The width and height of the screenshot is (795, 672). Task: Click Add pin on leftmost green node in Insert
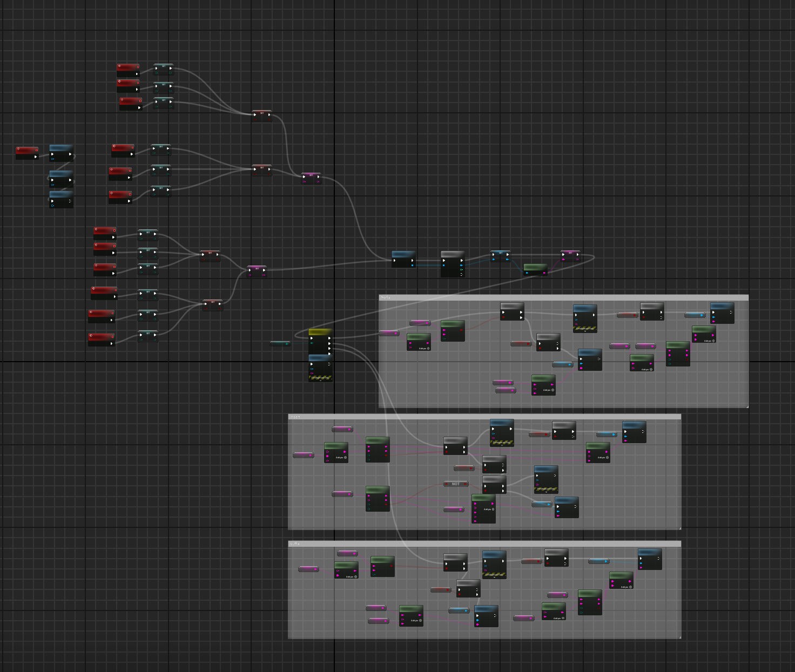coord(341,457)
